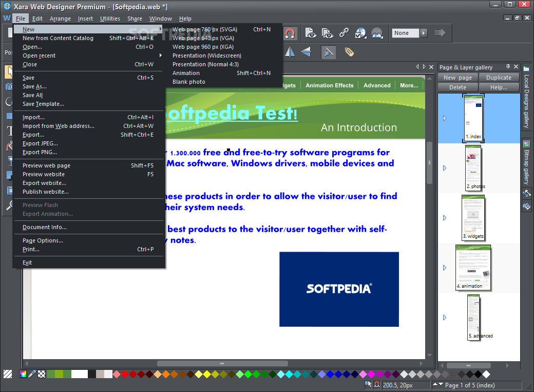Screen dimensions: 534x392
Task: Click the pin icon on Page & Layer gallery
Action: (x=508, y=67)
